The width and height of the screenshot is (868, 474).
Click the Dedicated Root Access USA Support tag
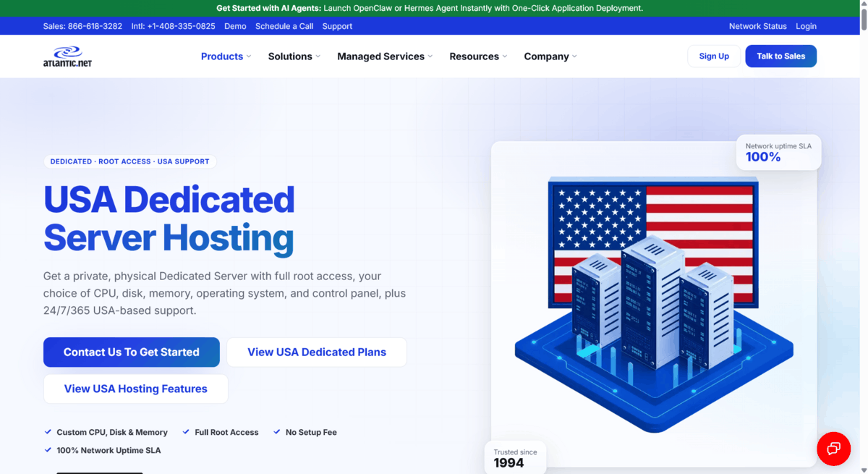pos(129,161)
